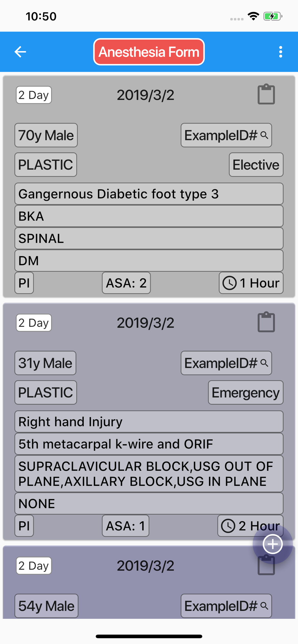Search ExampleID# on 31y Male record
Image resolution: width=298 pixels, height=644 pixels.
point(226,363)
